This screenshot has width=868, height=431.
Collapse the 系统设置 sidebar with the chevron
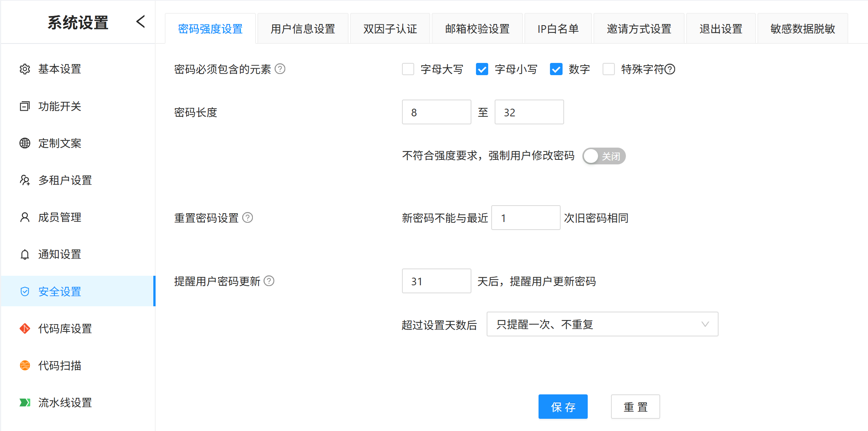coord(140,22)
